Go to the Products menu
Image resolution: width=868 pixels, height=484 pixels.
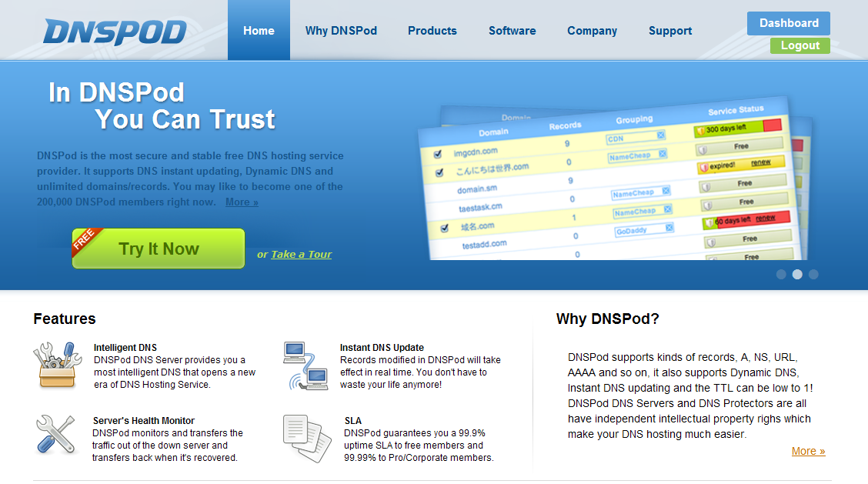pyautogui.click(x=432, y=31)
